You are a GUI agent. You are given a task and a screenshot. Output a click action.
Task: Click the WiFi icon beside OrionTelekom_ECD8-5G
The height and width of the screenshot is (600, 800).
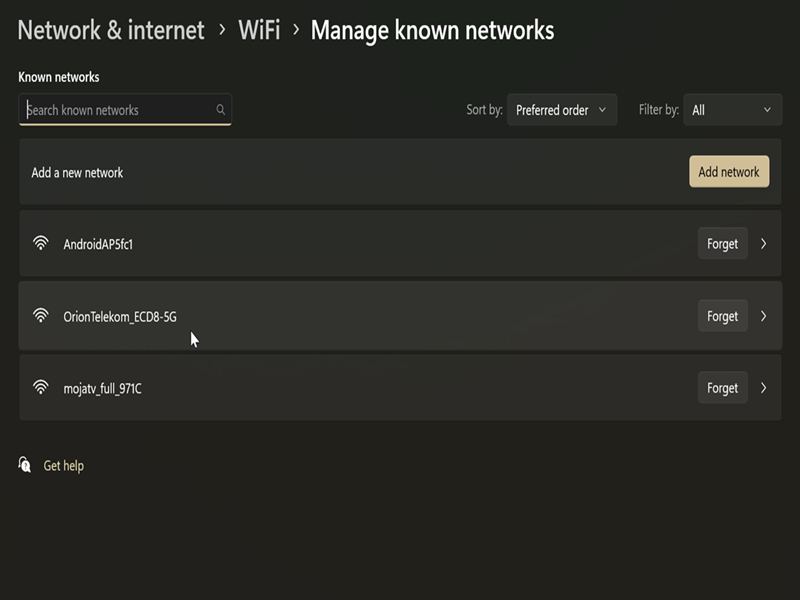click(x=41, y=316)
